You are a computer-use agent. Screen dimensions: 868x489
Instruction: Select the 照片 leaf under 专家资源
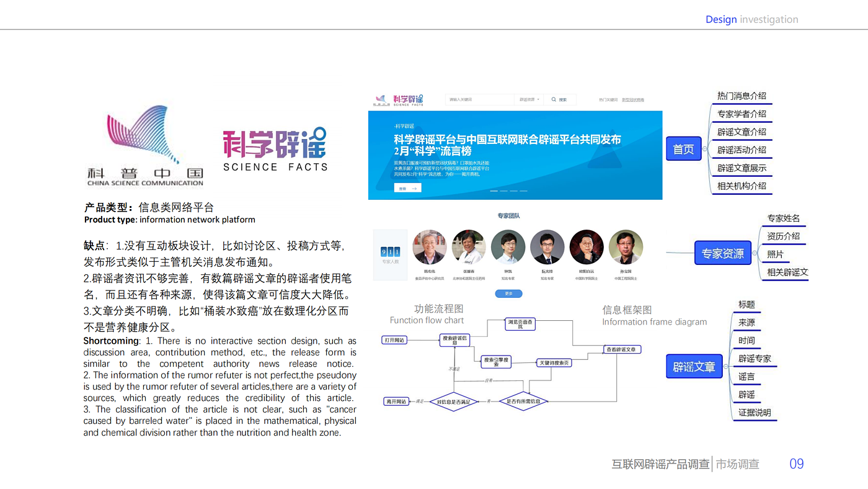(x=776, y=254)
